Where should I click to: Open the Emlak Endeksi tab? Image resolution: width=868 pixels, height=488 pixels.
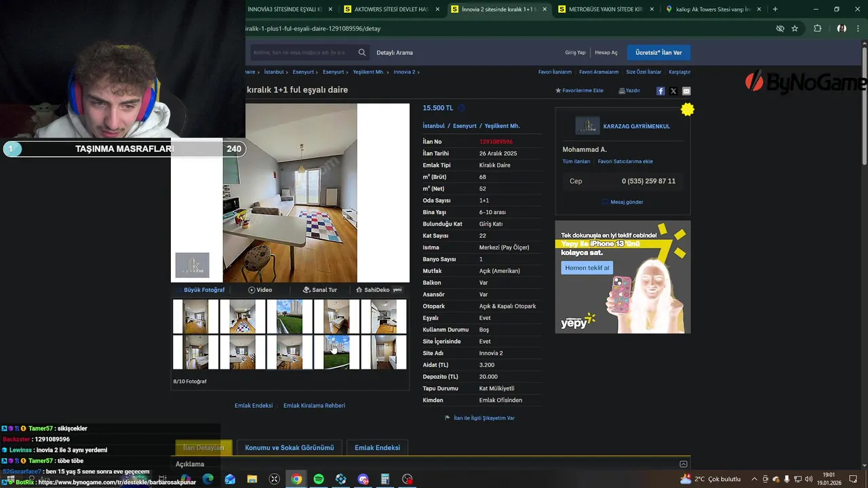click(377, 448)
